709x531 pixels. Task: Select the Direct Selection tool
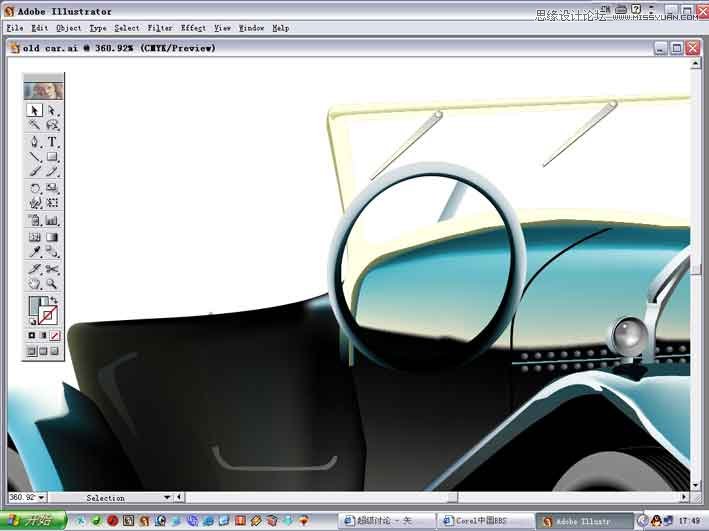(52, 110)
